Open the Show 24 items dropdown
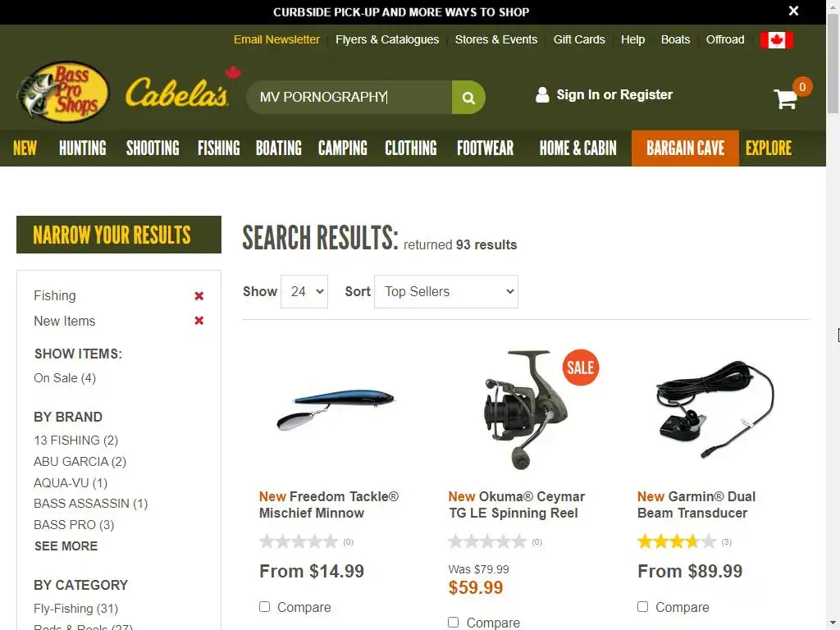The image size is (840, 630). click(x=304, y=291)
